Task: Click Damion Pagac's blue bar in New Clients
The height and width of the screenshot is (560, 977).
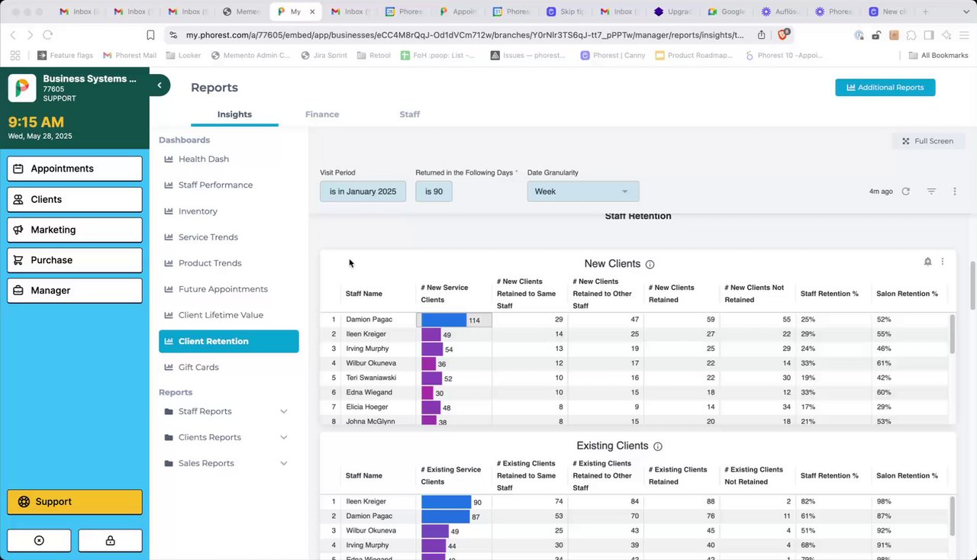Action: click(x=443, y=320)
